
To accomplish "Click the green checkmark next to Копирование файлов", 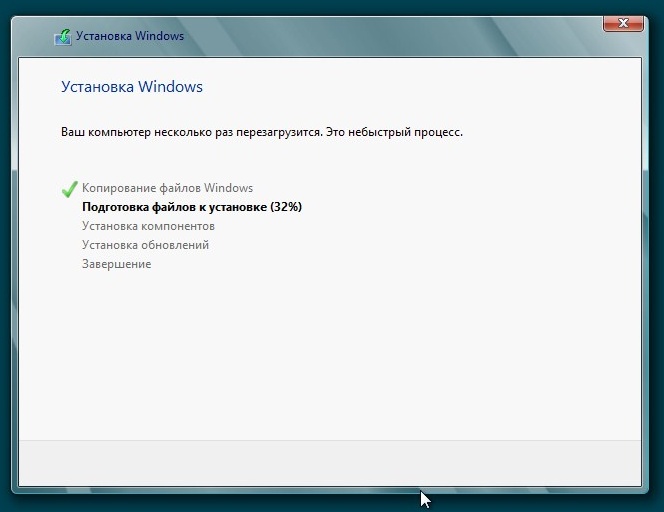I will pos(69,189).
